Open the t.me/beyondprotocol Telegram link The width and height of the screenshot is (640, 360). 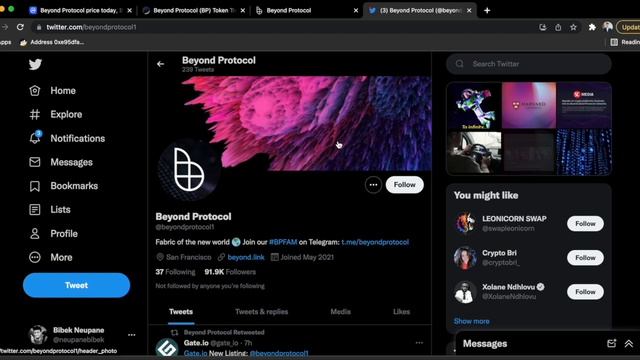(375, 242)
